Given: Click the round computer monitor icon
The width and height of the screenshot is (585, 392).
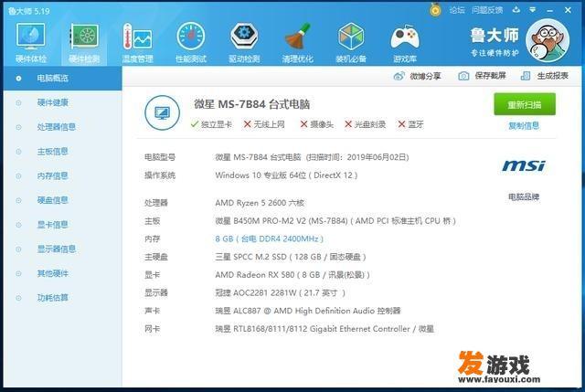Looking at the screenshot, I should [162, 112].
